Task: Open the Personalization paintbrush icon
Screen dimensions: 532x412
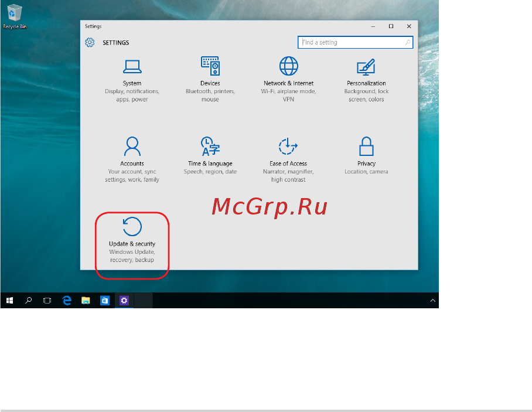Action: [366, 67]
